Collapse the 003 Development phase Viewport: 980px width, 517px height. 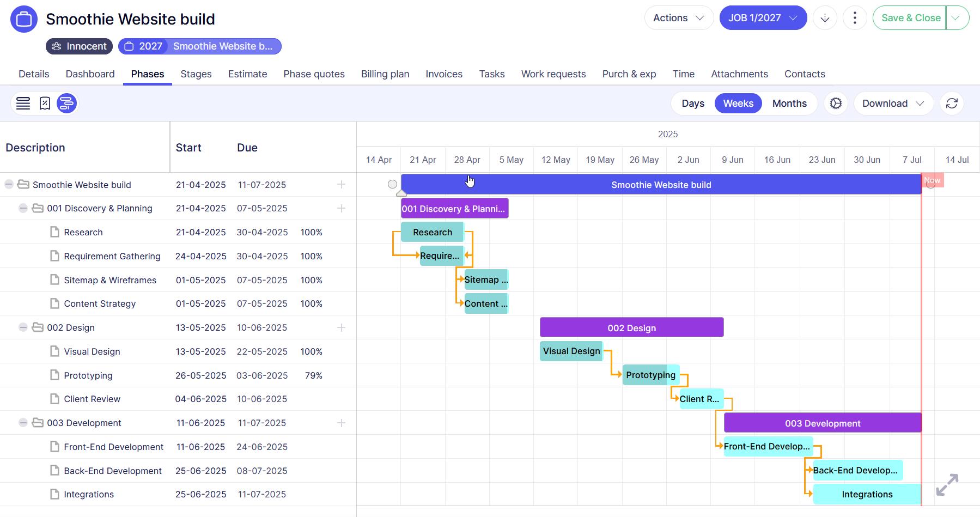coord(23,423)
